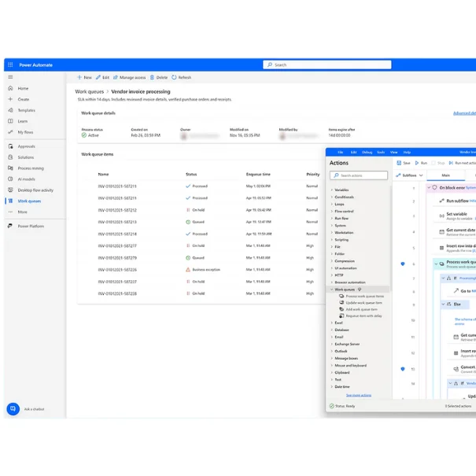Open the Debug menu in desktop designer

(x=367, y=152)
